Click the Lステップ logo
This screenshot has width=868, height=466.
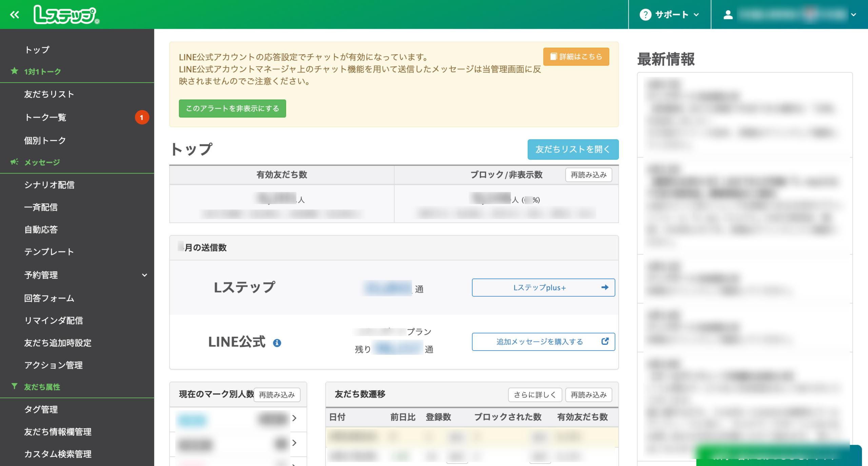(x=66, y=15)
